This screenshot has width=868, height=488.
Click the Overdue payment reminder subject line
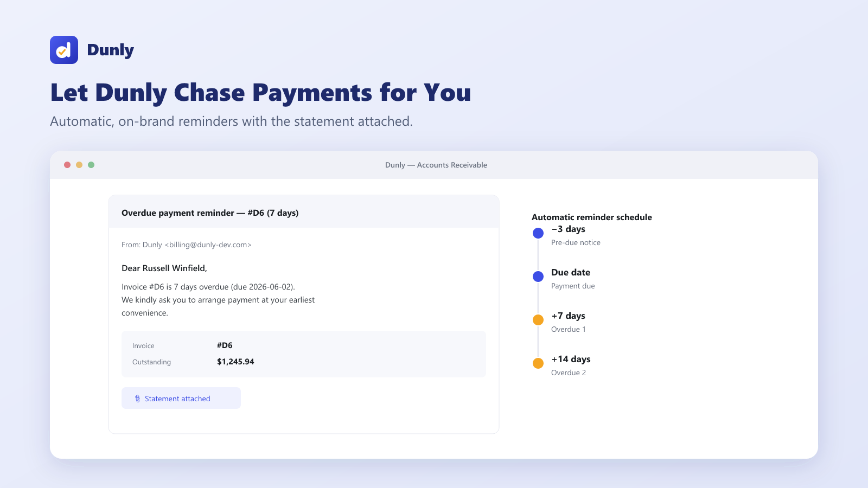coord(210,213)
